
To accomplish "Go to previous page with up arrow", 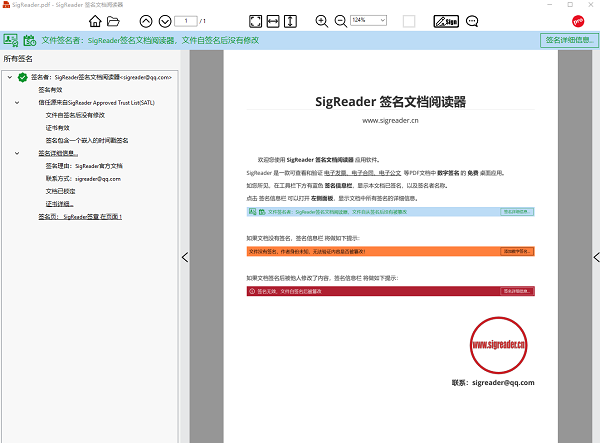I will (x=146, y=21).
